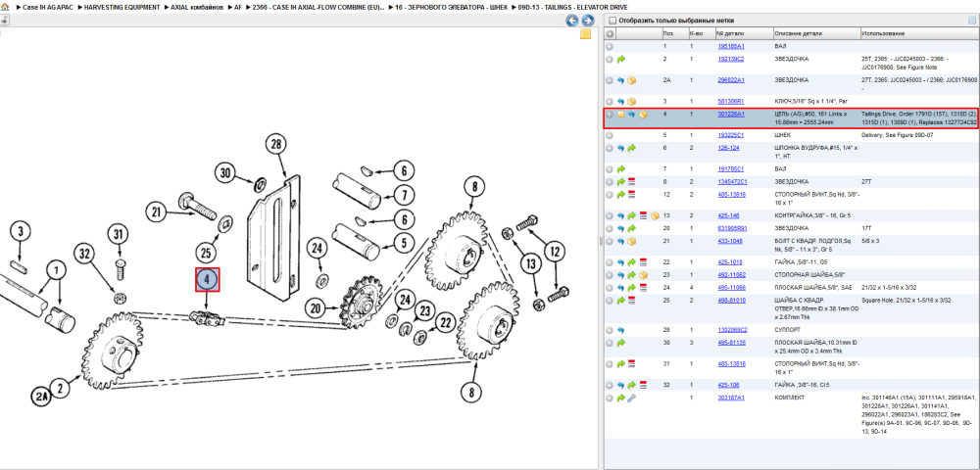Expand row for part 301226A1
This screenshot has width=980, height=470.
610,115
